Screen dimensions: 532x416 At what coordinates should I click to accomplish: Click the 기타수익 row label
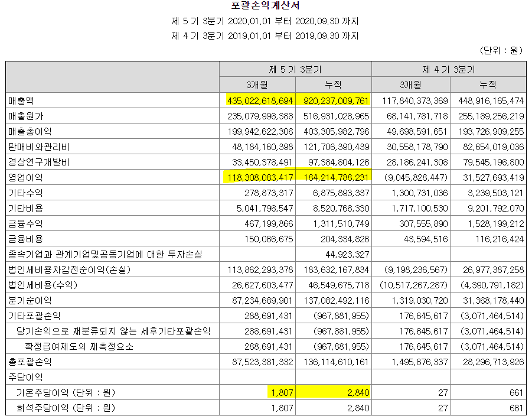[25, 193]
